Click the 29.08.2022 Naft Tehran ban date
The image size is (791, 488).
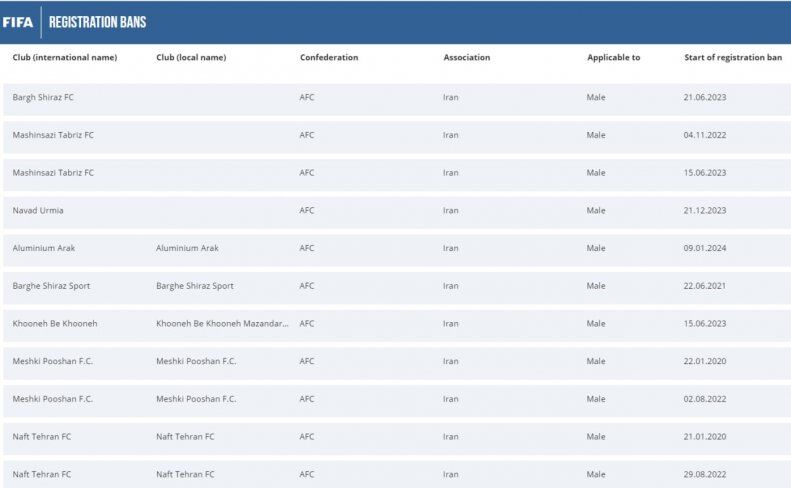(704, 474)
